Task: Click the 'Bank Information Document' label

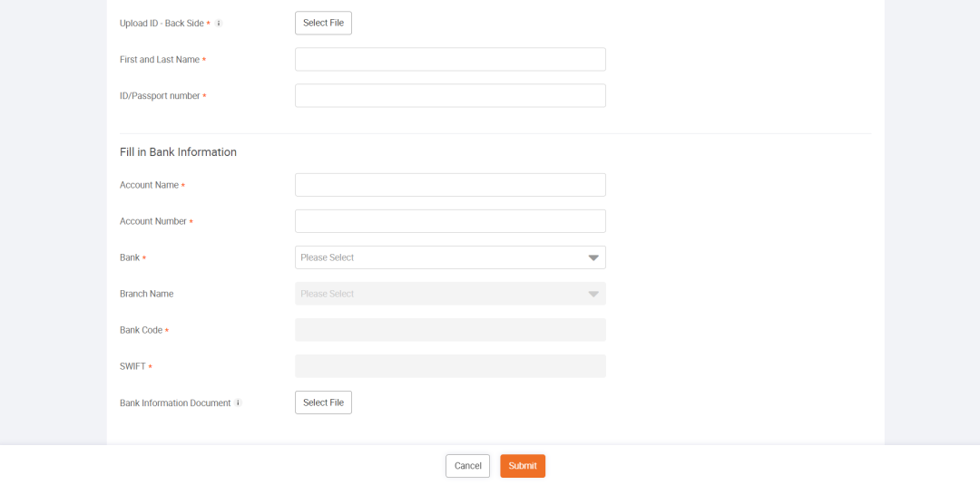Action: pos(175,403)
